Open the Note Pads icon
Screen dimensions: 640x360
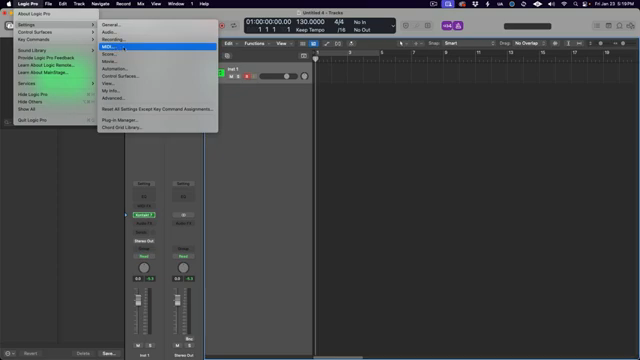coord(608,26)
